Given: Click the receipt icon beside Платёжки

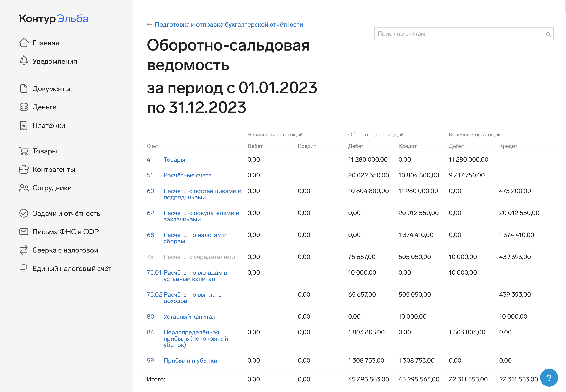Looking at the screenshot, I should click(24, 125).
